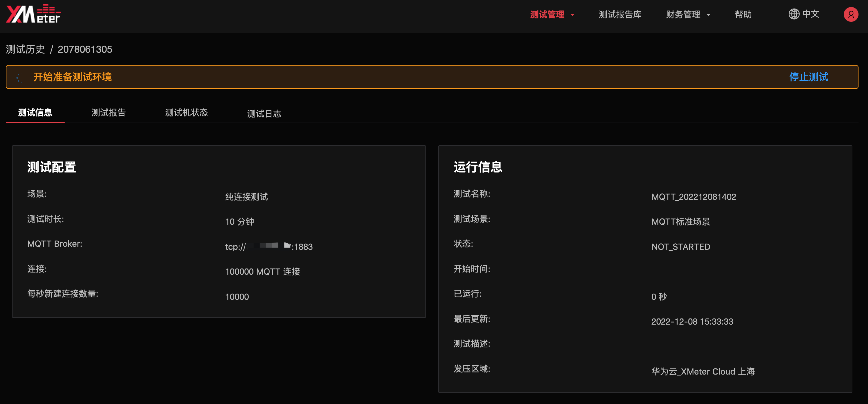The width and height of the screenshot is (868, 404).
Task: Click the XMeter logo
Action: pyautogui.click(x=33, y=15)
